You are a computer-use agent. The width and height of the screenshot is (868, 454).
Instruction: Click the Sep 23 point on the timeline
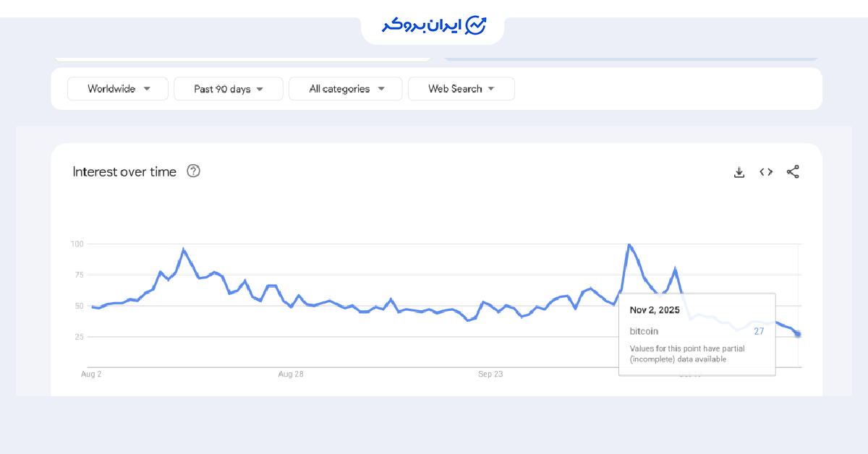pyautogui.click(x=490, y=374)
